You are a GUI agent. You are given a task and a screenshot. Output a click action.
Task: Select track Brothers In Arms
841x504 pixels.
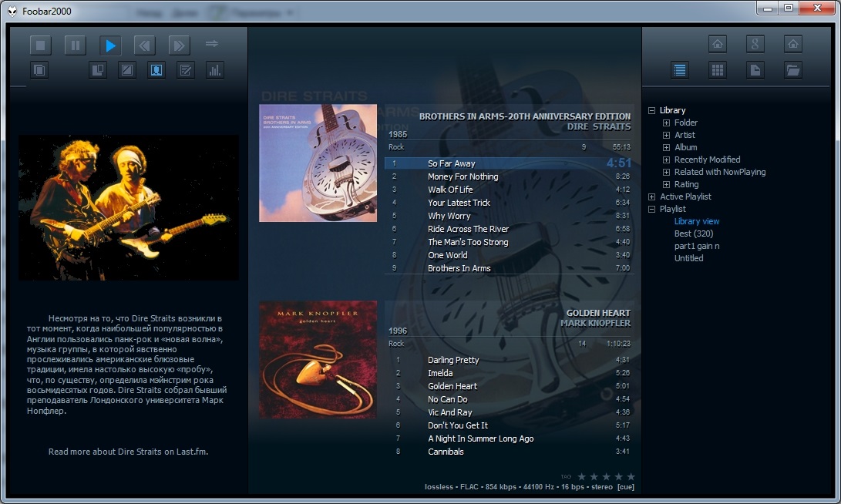(509, 268)
